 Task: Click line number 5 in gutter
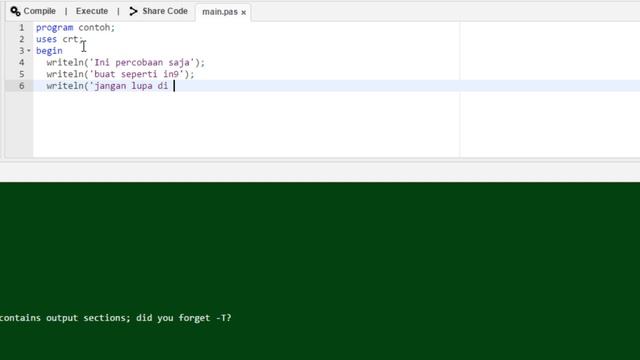(22, 74)
